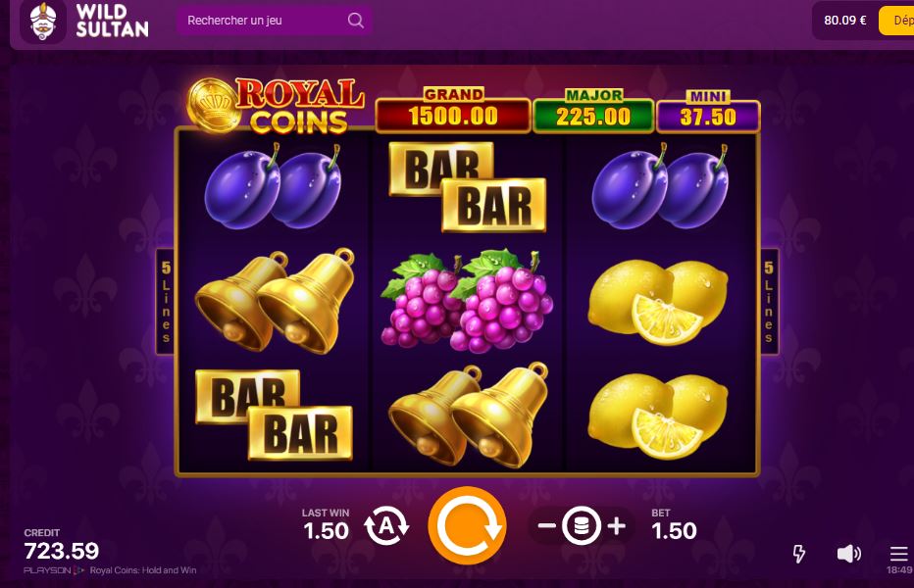Screen dimensions: 914x588
Task: Decrease the bet with the minus button
Action: [546, 525]
